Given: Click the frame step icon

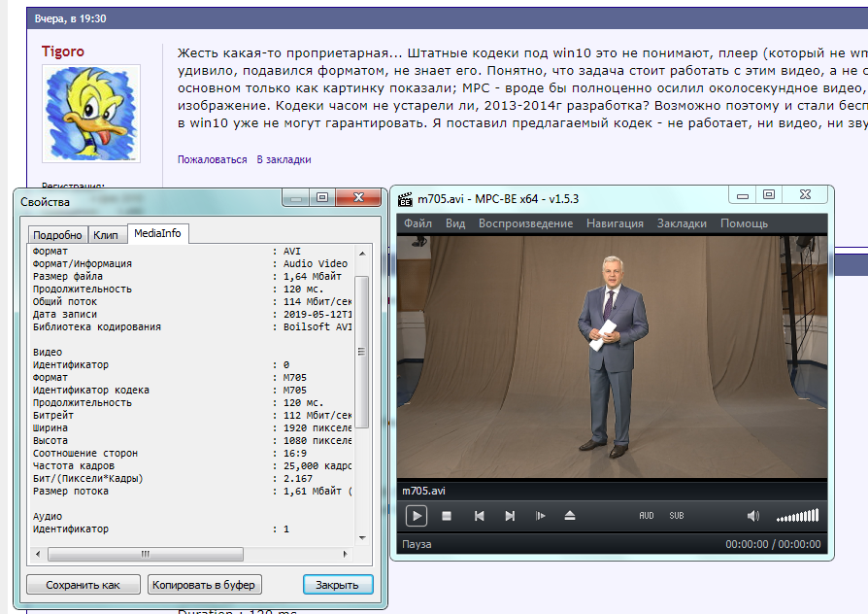Looking at the screenshot, I should pyautogui.click(x=541, y=516).
